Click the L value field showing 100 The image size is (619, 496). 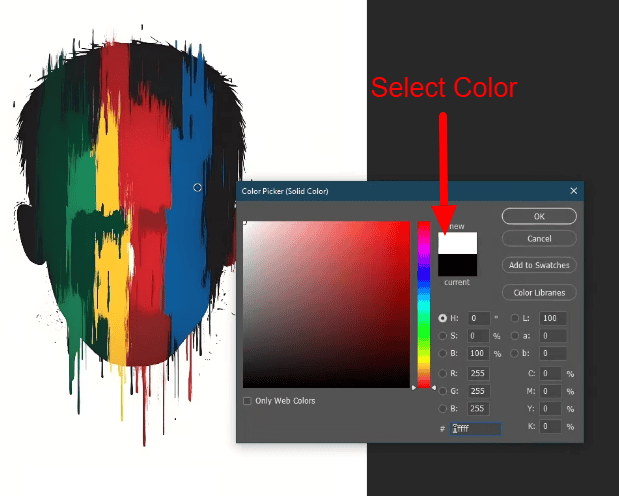[553, 318]
